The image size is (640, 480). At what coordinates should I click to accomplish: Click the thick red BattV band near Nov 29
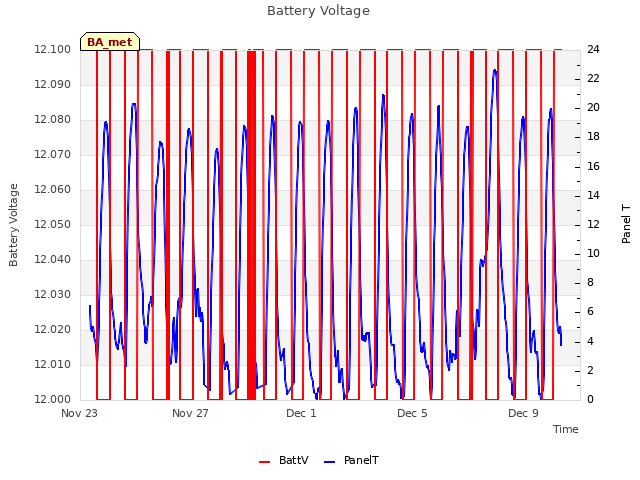(x=251, y=224)
